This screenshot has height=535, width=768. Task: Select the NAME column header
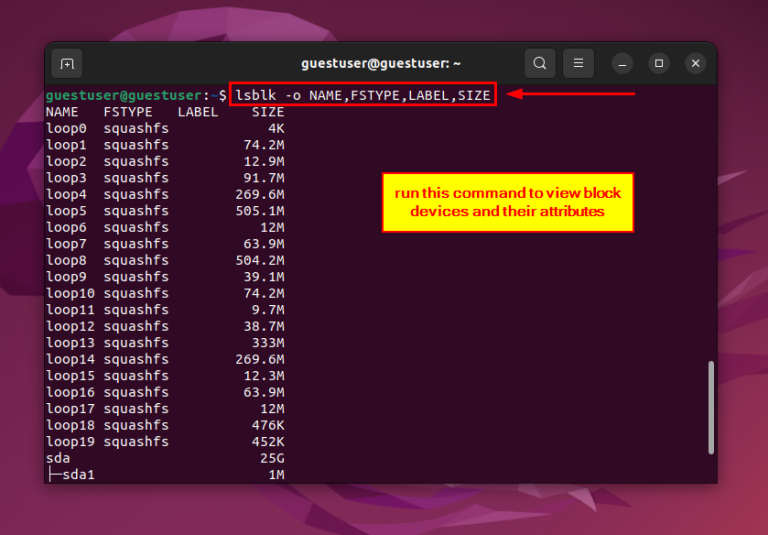pyautogui.click(x=62, y=112)
